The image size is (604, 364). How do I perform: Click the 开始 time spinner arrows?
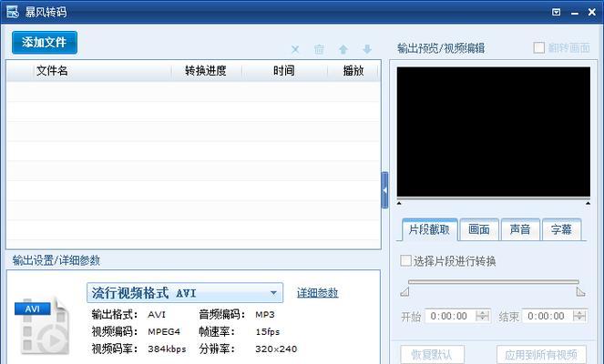coord(482,316)
